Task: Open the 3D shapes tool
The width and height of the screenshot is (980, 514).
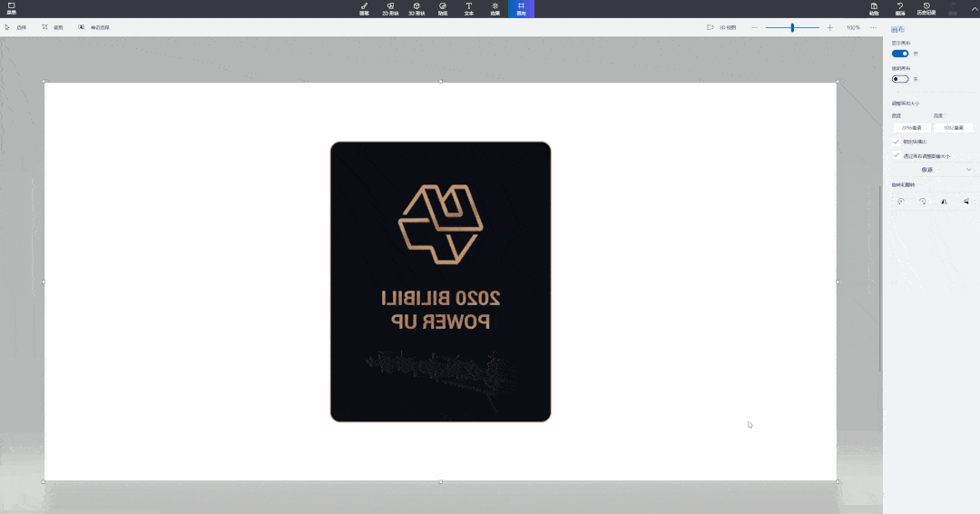Action: [x=416, y=8]
